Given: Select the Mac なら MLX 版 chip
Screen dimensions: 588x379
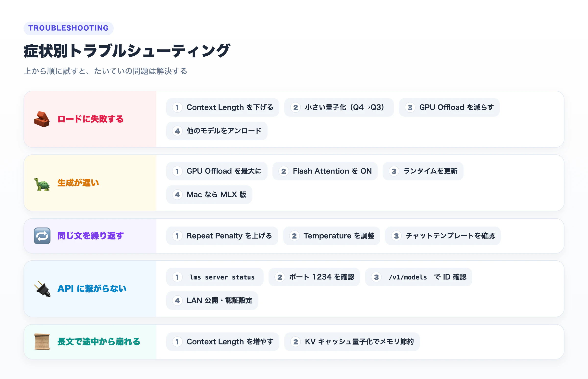Looking at the screenshot, I should click(x=209, y=195).
